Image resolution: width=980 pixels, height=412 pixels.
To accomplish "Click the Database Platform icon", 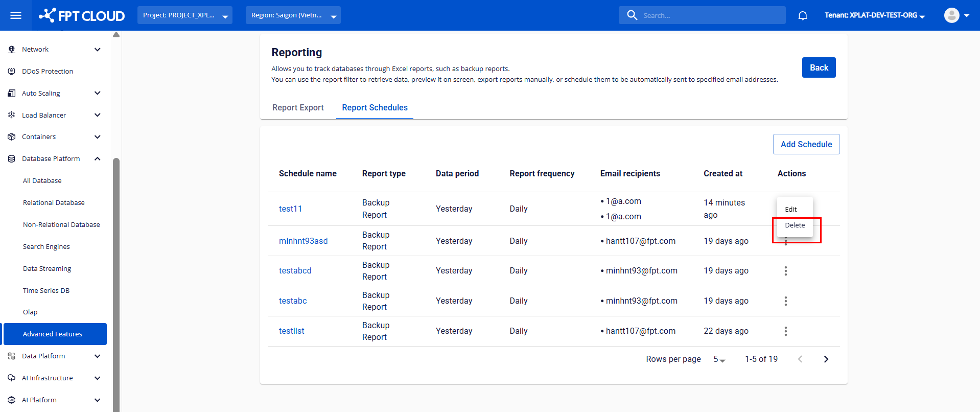I will click(x=12, y=159).
